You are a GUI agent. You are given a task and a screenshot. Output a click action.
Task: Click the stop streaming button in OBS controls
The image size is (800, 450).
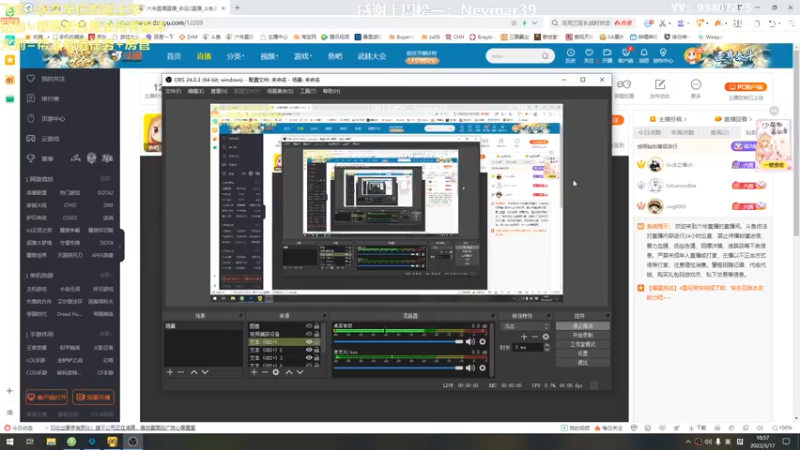click(583, 326)
